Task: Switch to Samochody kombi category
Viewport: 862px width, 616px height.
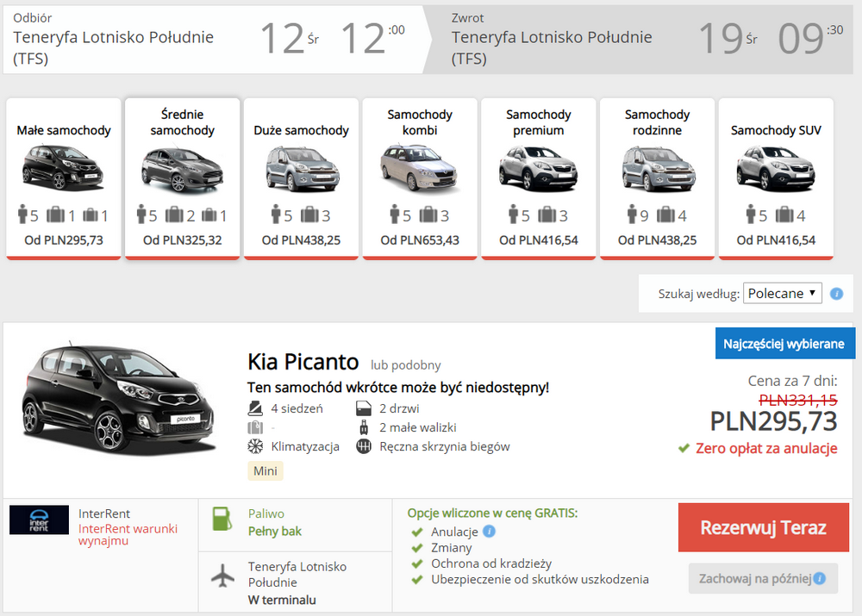Action: pos(420,178)
